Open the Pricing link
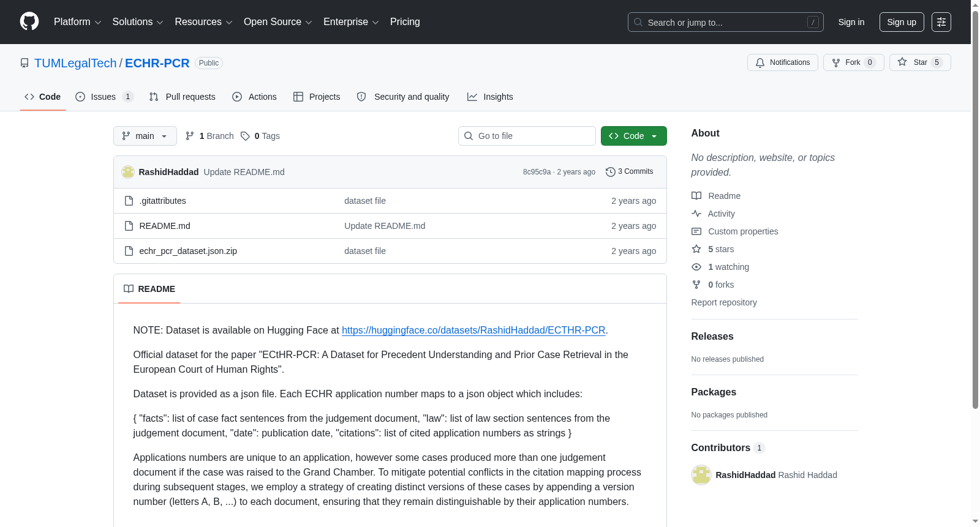This screenshot has width=980, height=527. (x=405, y=22)
